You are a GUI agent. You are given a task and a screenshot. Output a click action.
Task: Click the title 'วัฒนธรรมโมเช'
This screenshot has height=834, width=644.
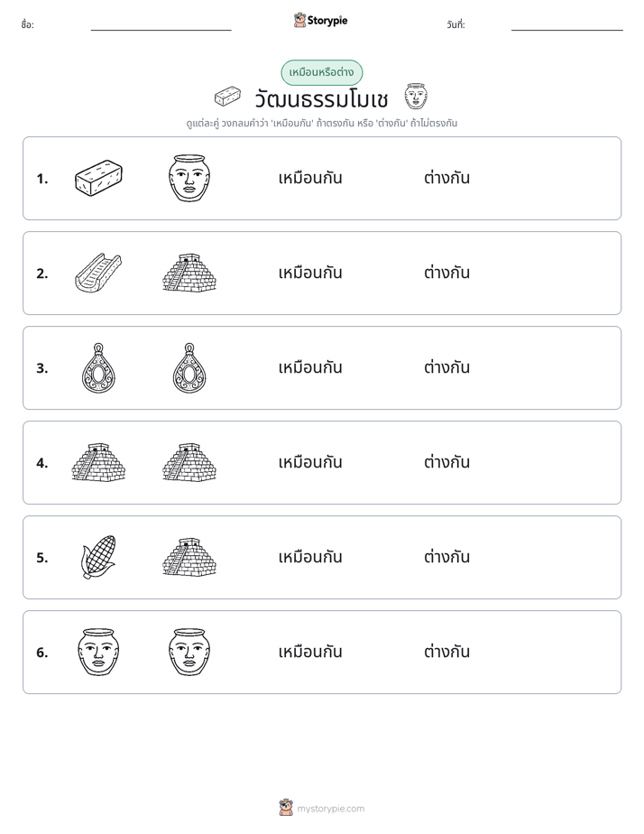pyautogui.click(x=321, y=99)
